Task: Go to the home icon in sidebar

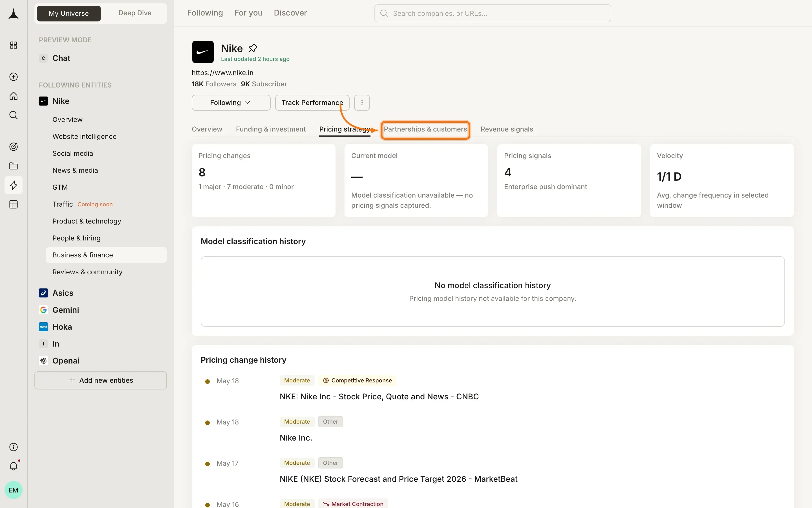Action: 14,96
